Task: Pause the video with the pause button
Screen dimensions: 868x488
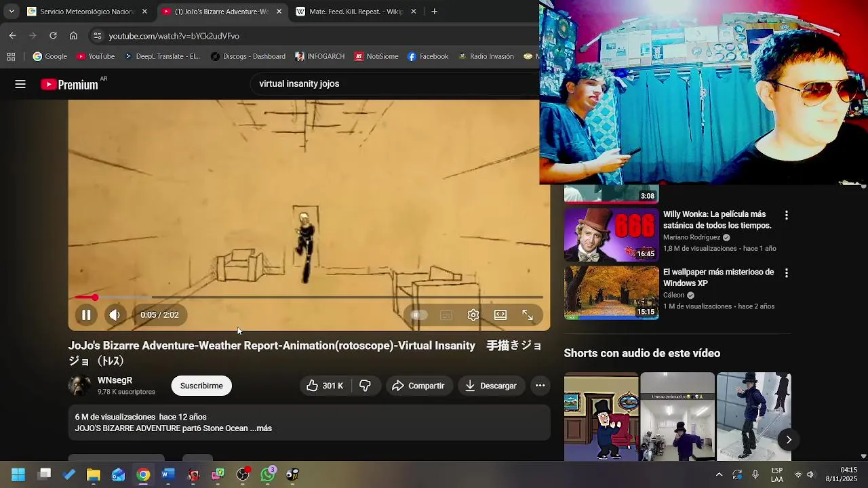Action: (86, 315)
